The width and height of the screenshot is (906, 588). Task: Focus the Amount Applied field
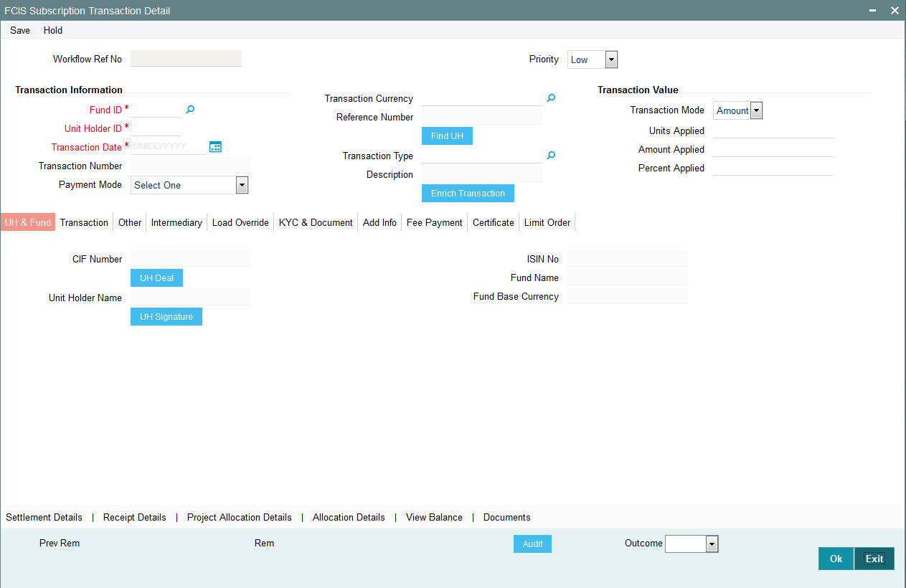(773, 149)
